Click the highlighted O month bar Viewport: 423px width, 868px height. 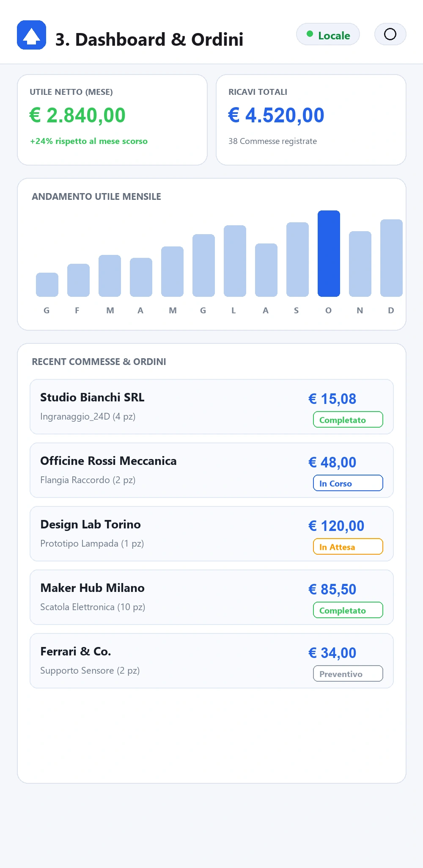tap(329, 254)
